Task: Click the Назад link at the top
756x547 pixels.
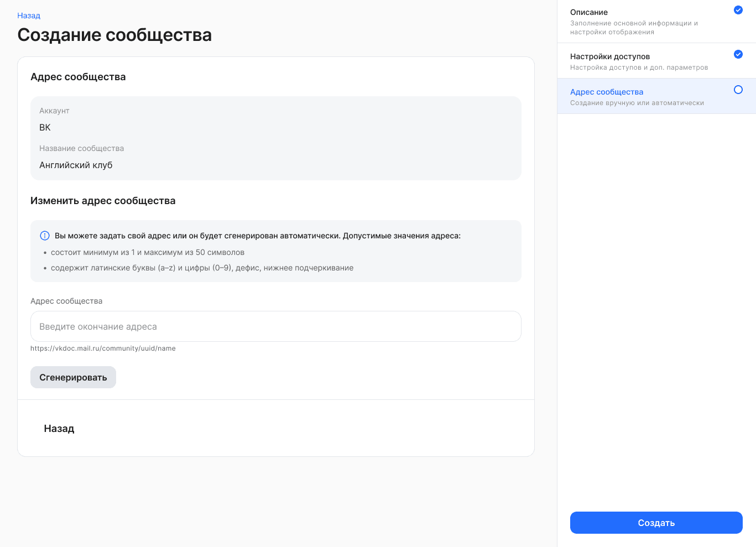Action: click(x=28, y=15)
